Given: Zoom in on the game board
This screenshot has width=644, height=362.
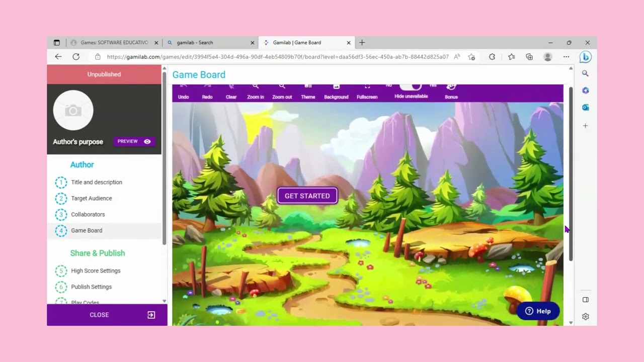Looking at the screenshot, I should (256, 93).
